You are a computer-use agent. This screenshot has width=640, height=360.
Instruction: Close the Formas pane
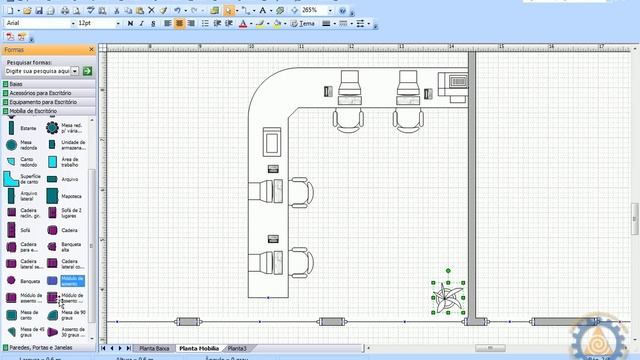[91, 49]
